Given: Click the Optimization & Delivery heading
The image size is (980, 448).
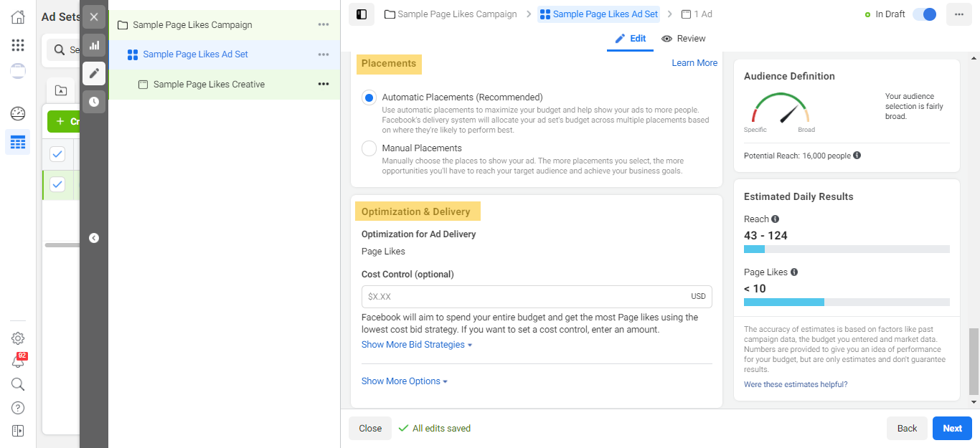Looking at the screenshot, I should coord(416,212).
